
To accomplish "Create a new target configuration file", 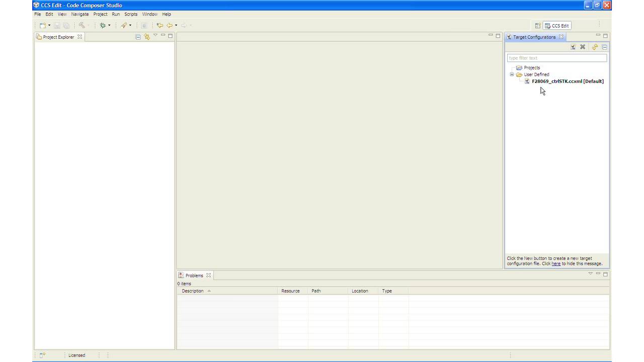I will [573, 47].
